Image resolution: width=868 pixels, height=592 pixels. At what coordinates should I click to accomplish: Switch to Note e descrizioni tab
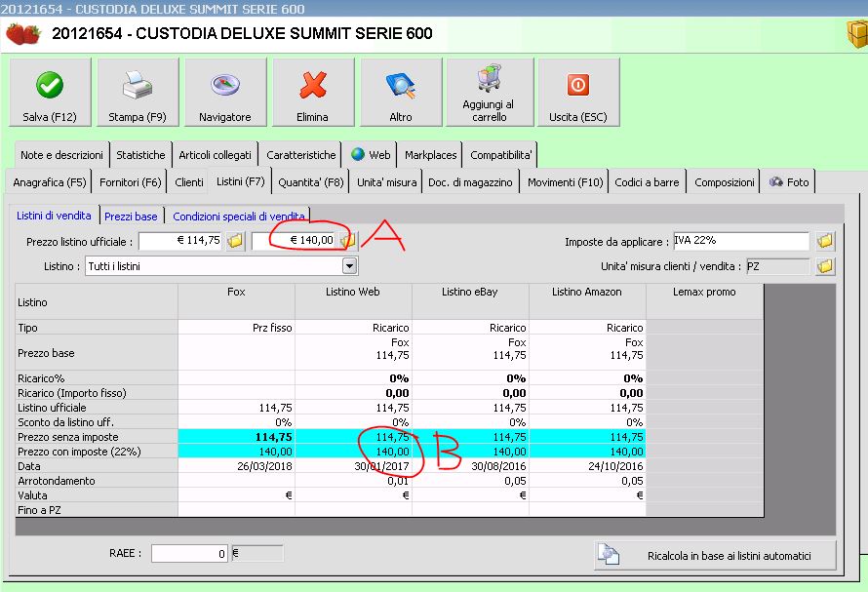pyautogui.click(x=61, y=155)
